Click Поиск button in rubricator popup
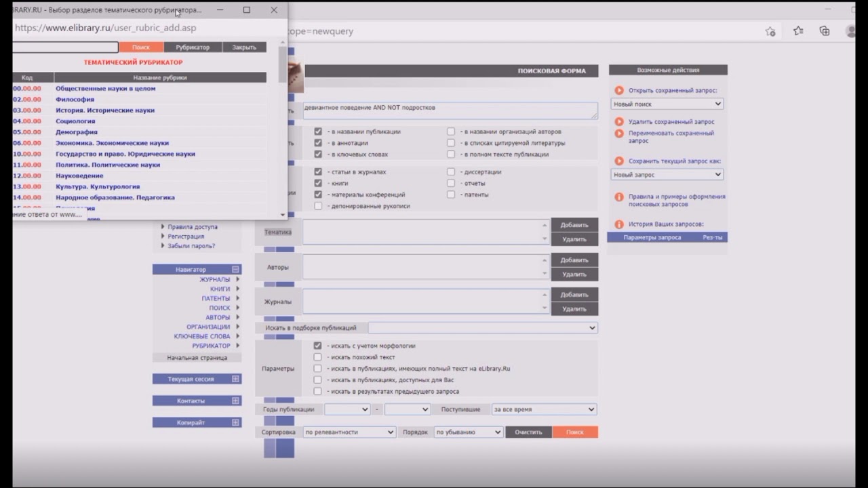The height and width of the screenshot is (488, 868). point(141,47)
